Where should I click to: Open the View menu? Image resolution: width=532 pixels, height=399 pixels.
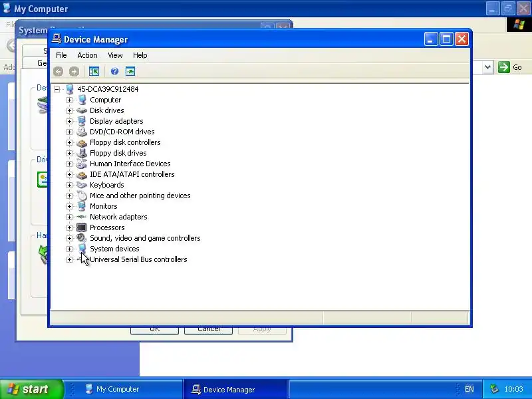coord(115,55)
